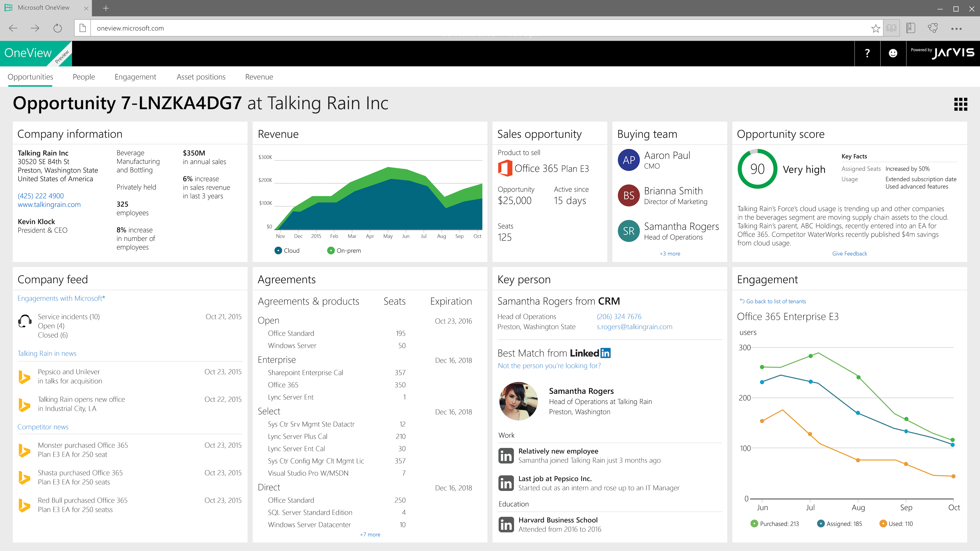Screen dimensions: 980x551
Task: Open the browser more options ellipsis
Action: click(956, 28)
